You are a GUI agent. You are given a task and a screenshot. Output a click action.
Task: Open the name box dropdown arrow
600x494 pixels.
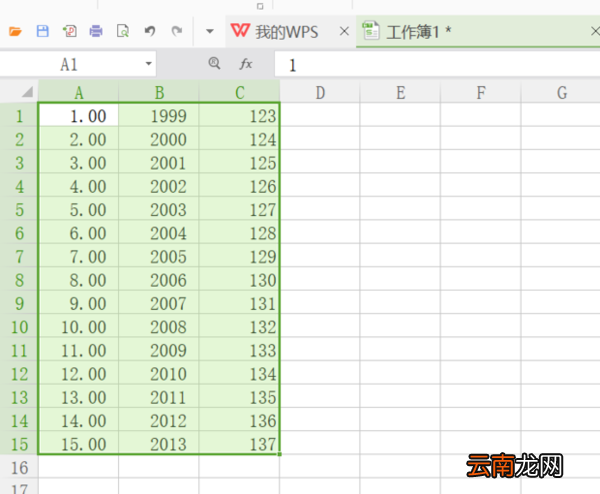(148, 64)
